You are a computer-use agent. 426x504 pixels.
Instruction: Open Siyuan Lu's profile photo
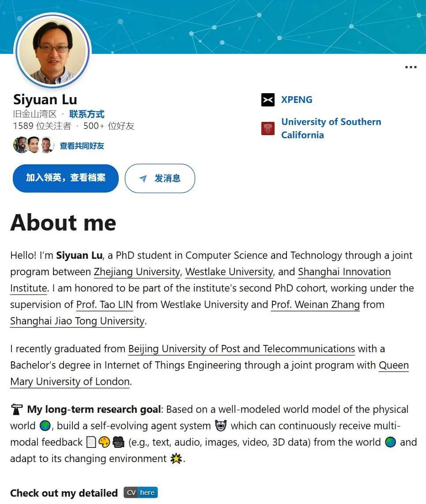[53, 51]
